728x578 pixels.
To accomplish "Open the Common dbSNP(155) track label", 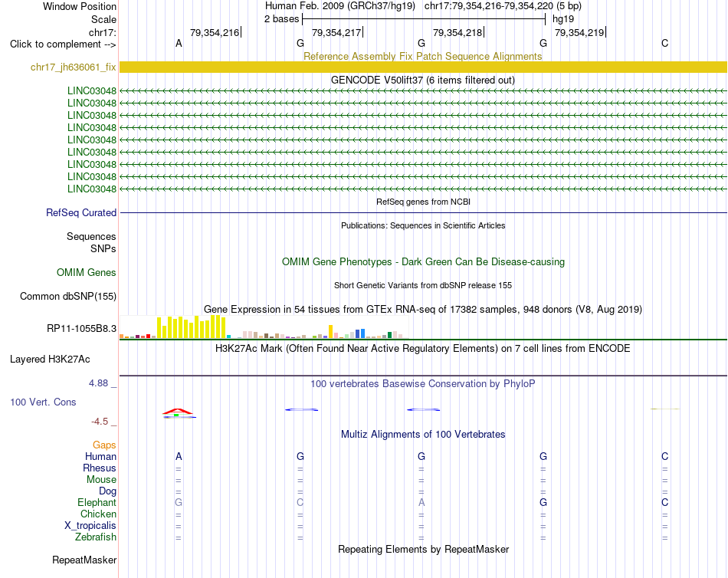I will tap(67, 296).
